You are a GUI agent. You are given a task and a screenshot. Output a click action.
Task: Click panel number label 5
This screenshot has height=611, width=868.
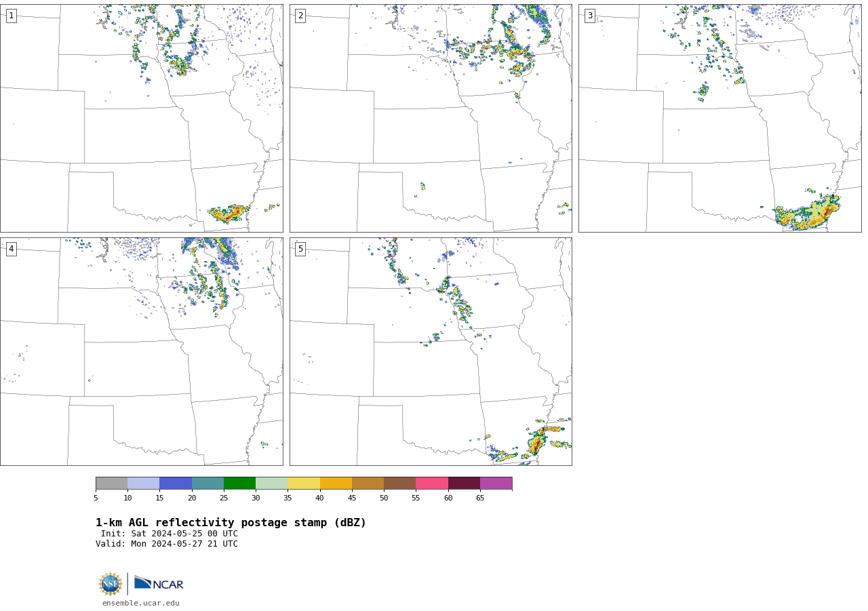300,249
